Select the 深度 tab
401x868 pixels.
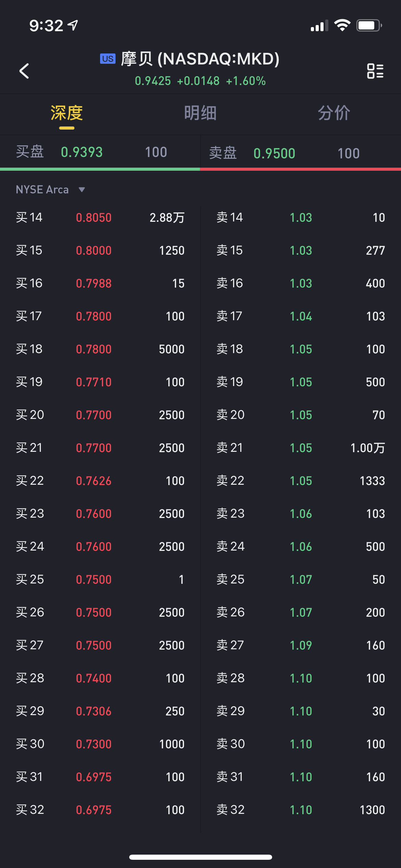click(67, 113)
